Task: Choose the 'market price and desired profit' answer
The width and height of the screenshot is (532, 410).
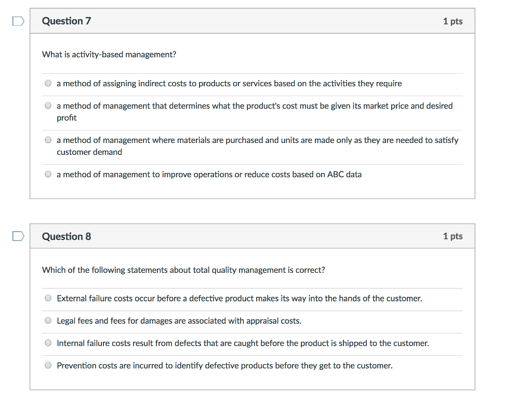Action: coord(48,105)
